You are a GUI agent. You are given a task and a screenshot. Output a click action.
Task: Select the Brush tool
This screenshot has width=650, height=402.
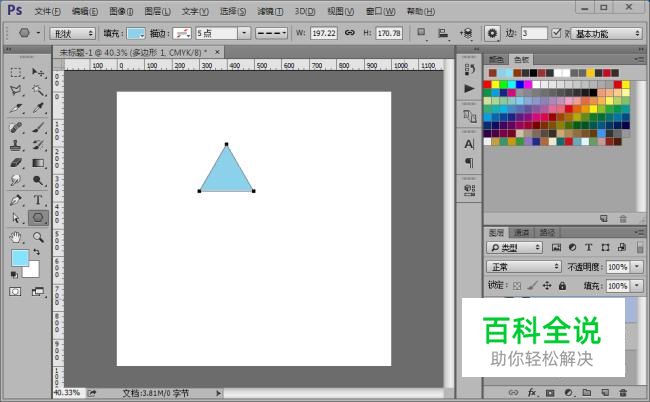coord(39,127)
